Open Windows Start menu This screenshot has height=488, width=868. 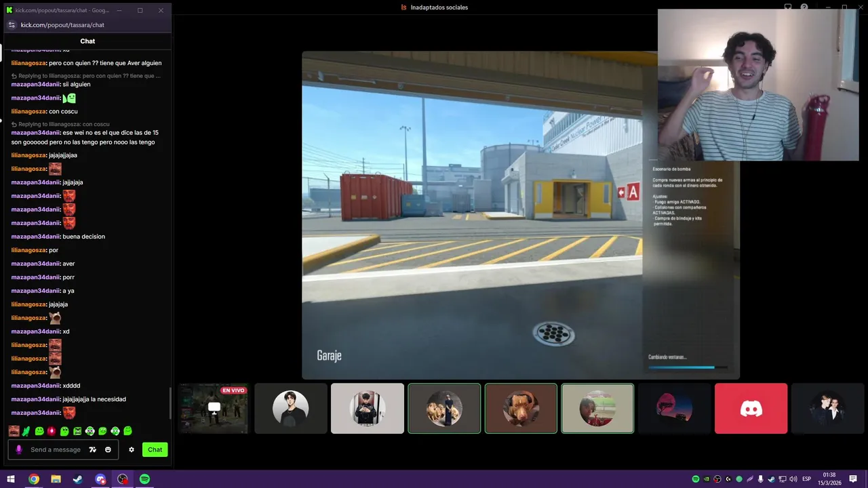pyautogui.click(x=11, y=479)
